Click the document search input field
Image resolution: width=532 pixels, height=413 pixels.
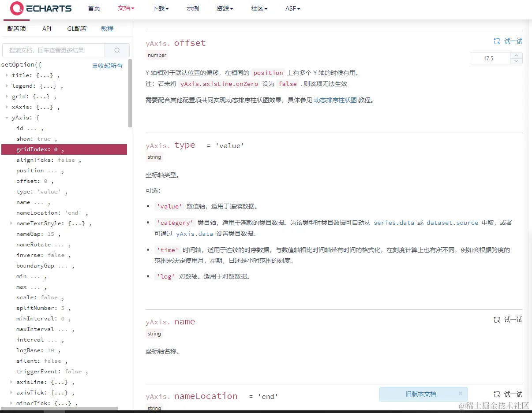pyautogui.click(x=54, y=50)
